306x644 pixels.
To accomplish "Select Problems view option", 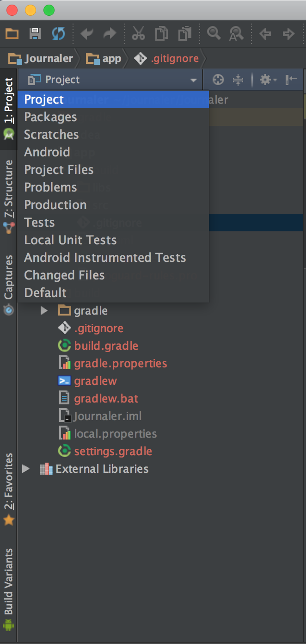I will [113, 187].
